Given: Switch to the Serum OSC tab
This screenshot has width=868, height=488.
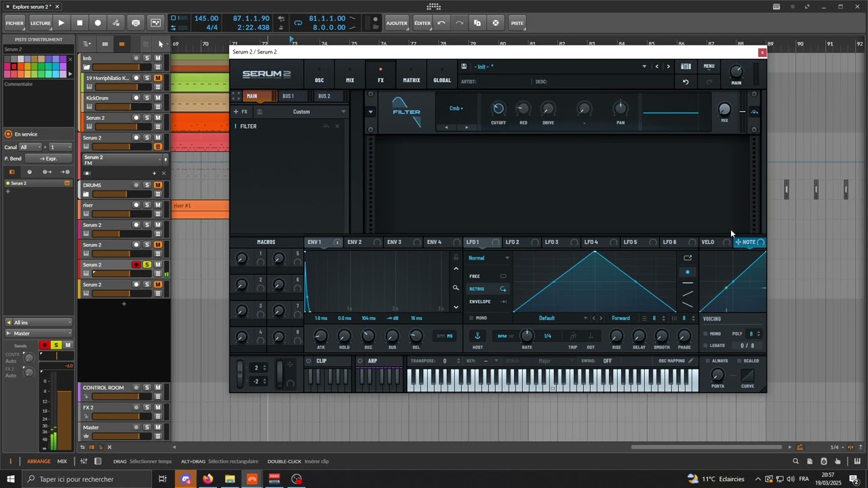Looking at the screenshot, I should (x=319, y=74).
